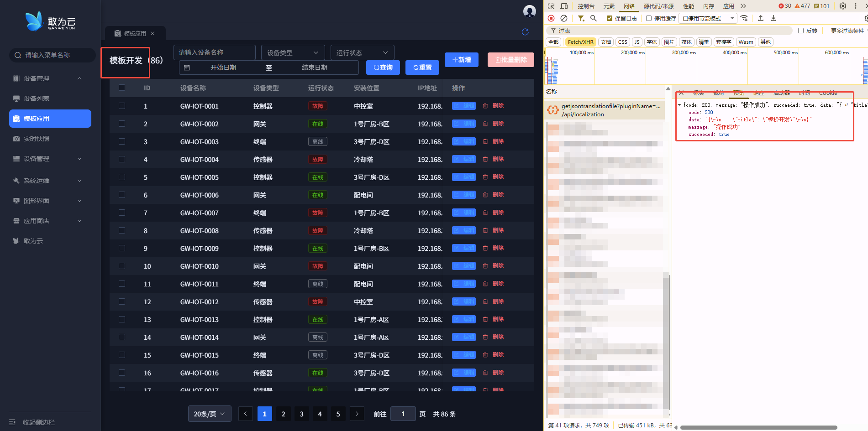The height and width of the screenshot is (431, 868).
Task: Open network conditions via the Wi-Fi gear icon
Action: [x=744, y=18]
